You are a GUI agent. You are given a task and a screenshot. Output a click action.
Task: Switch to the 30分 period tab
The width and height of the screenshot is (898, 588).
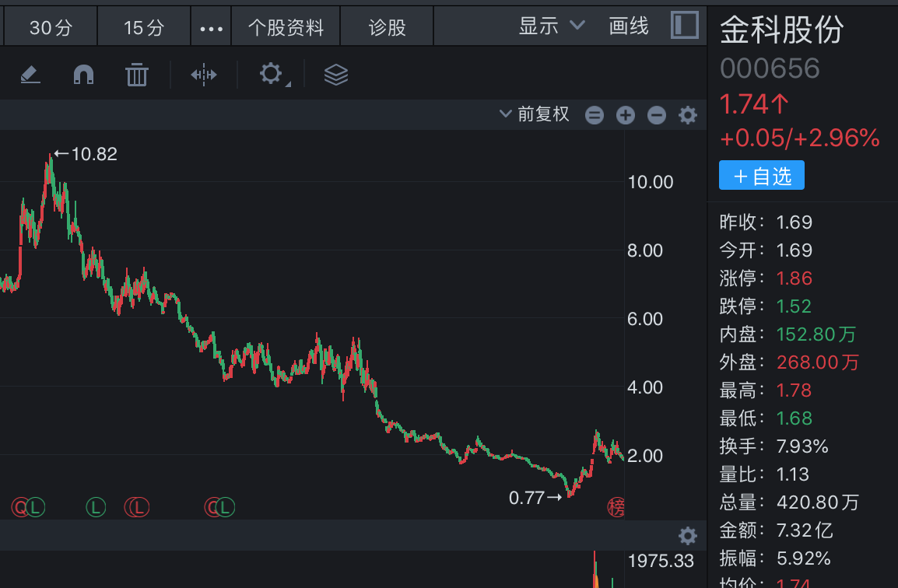pos(51,28)
